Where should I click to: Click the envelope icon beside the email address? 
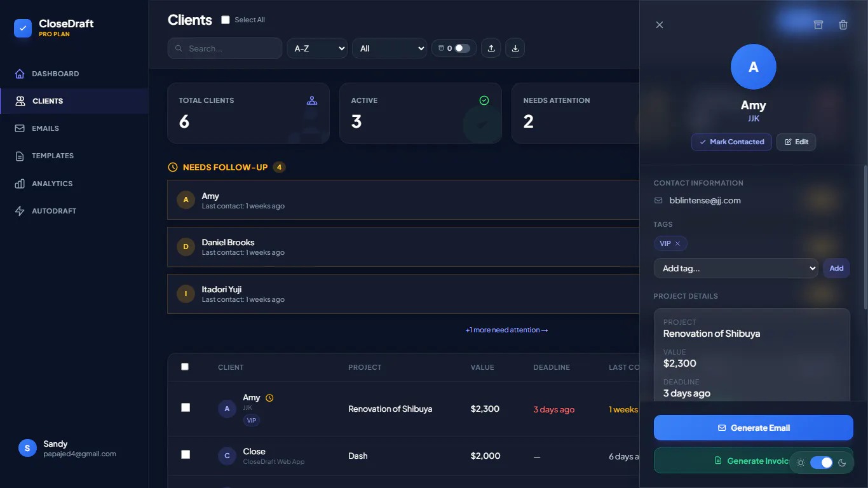tap(658, 201)
